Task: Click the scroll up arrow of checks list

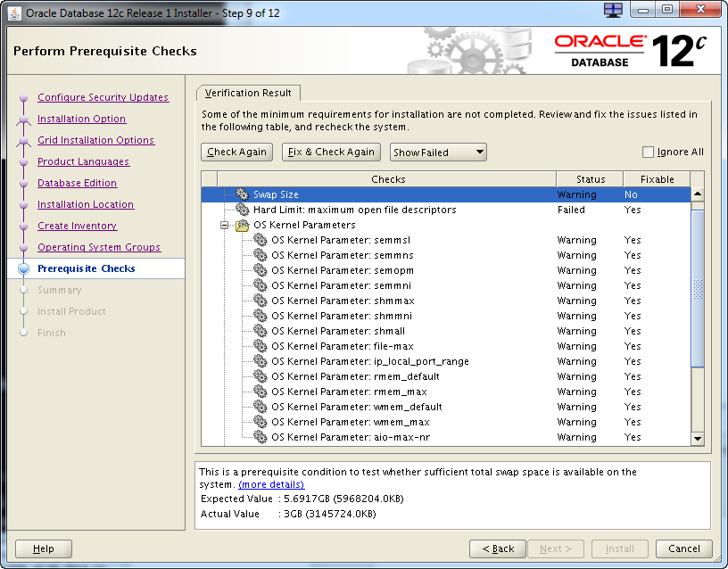Action: click(698, 194)
